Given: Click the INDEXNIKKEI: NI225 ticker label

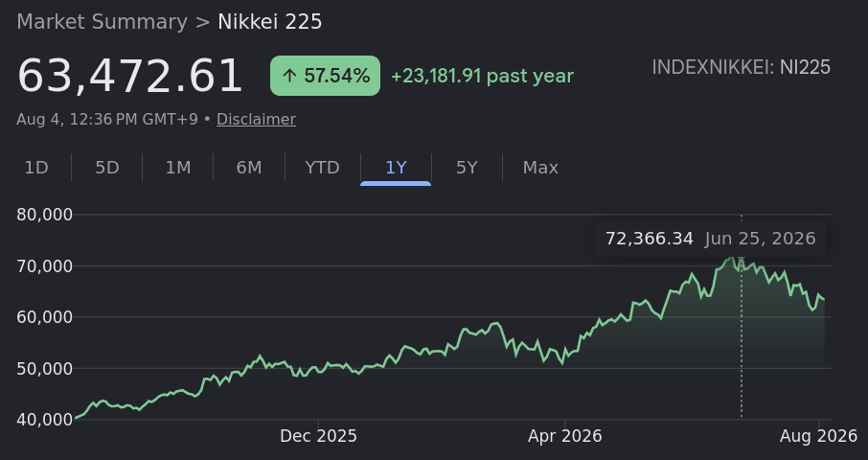Looking at the screenshot, I should (741, 67).
